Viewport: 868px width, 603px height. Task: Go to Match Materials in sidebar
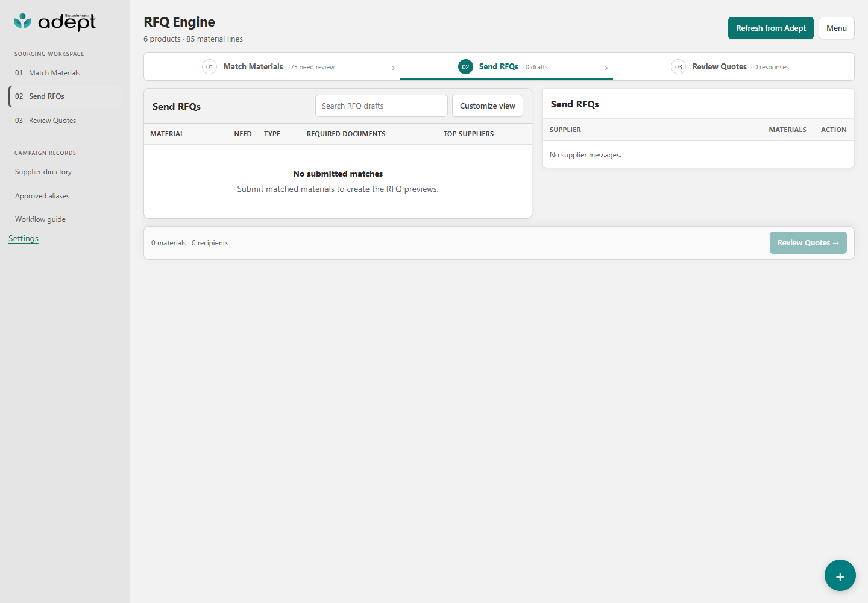[x=64, y=73]
